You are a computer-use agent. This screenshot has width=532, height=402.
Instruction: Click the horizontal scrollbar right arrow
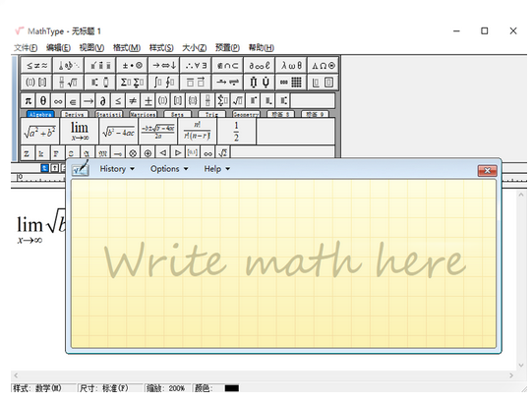pyautogui.click(x=511, y=375)
